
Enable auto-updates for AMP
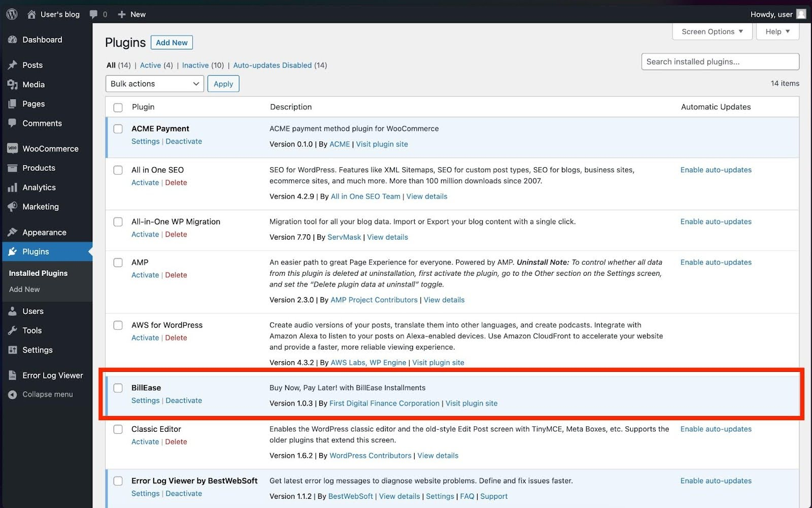click(716, 262)
